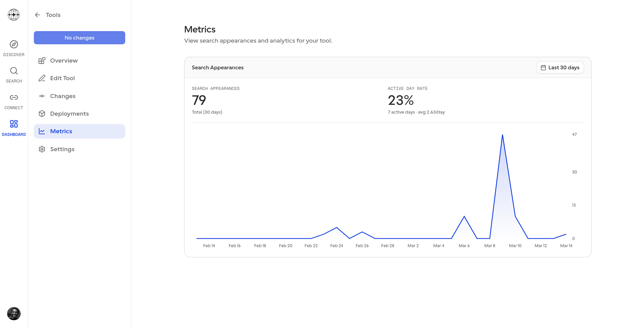Click the Tools back link text

pyautogui.click(x=53, y=15)
